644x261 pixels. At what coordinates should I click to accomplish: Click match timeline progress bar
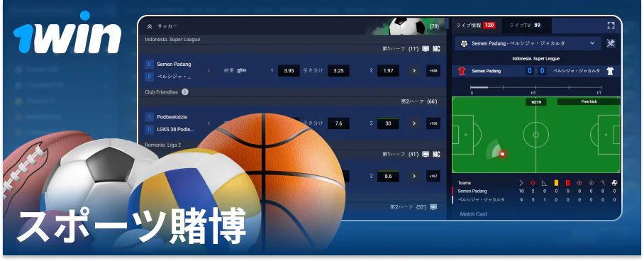pos(536,87)
